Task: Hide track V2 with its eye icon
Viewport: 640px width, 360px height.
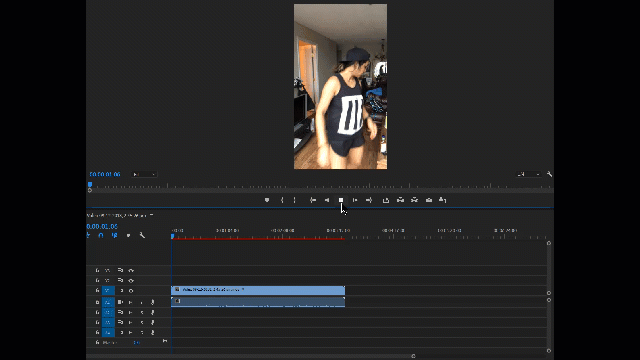Action: [131, 281]
